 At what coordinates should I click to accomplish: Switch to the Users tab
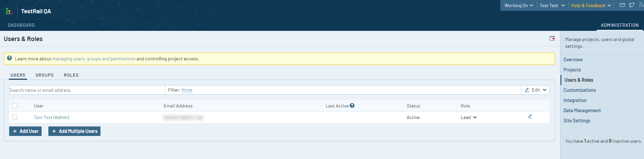(18, 75)
